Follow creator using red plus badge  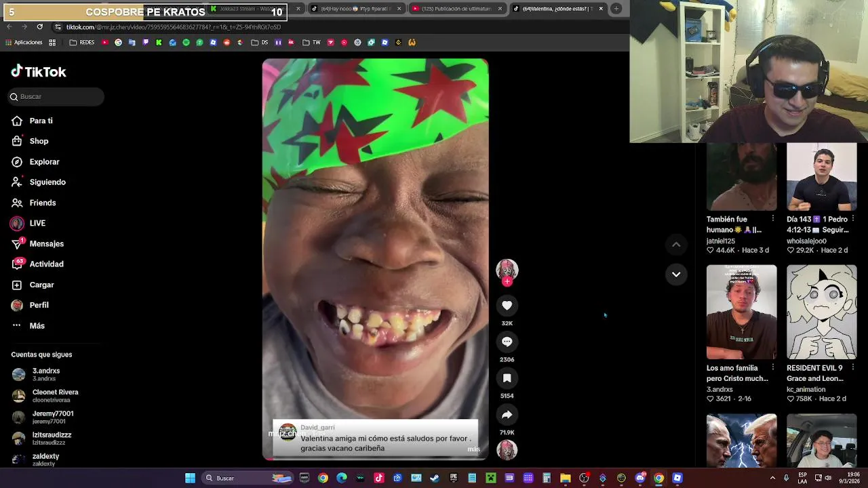507,281
